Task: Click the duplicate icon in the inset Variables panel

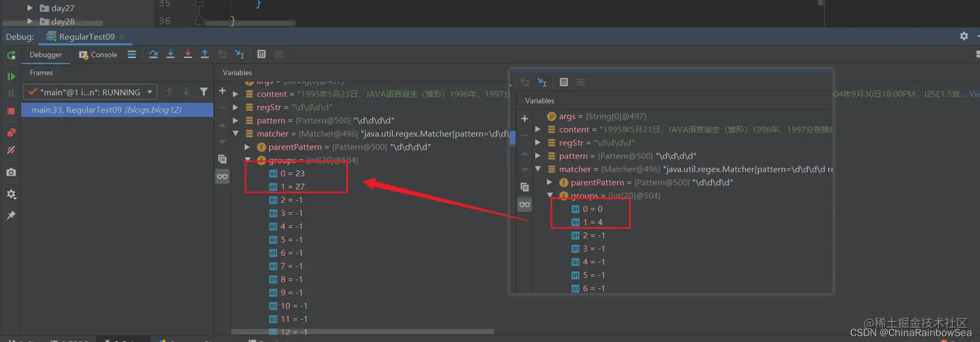Action: (x=525, y=187)
